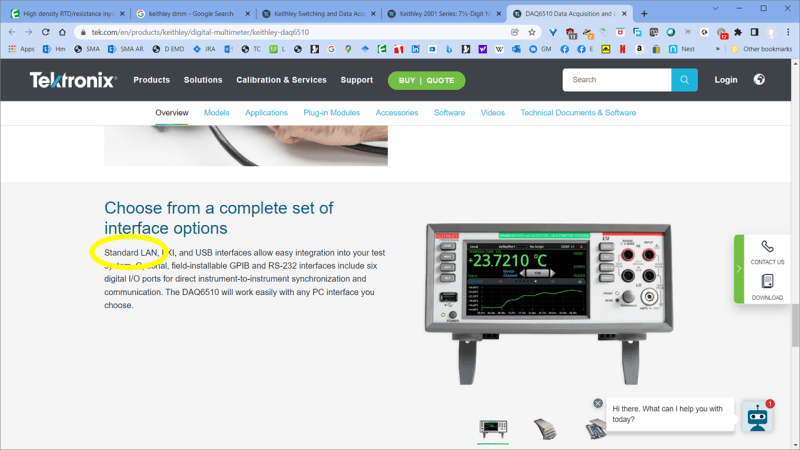Go back to the previous page

click(x=12, y=32)
